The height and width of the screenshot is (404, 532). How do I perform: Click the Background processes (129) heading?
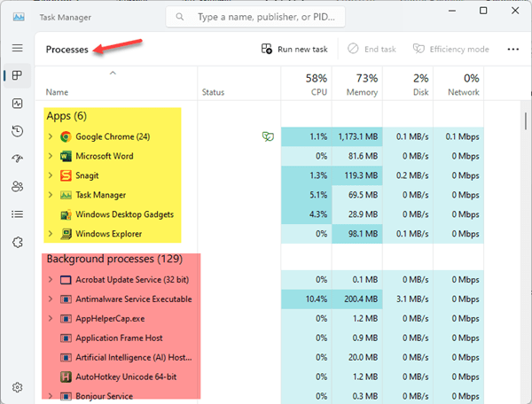point(114,259)
